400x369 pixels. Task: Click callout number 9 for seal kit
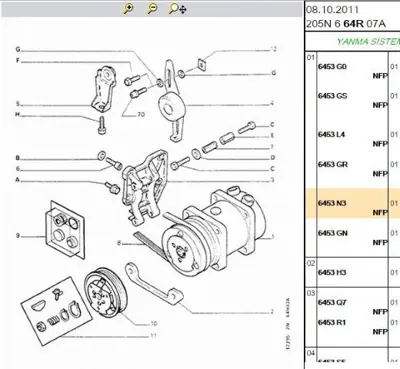[x=18, y=236]
